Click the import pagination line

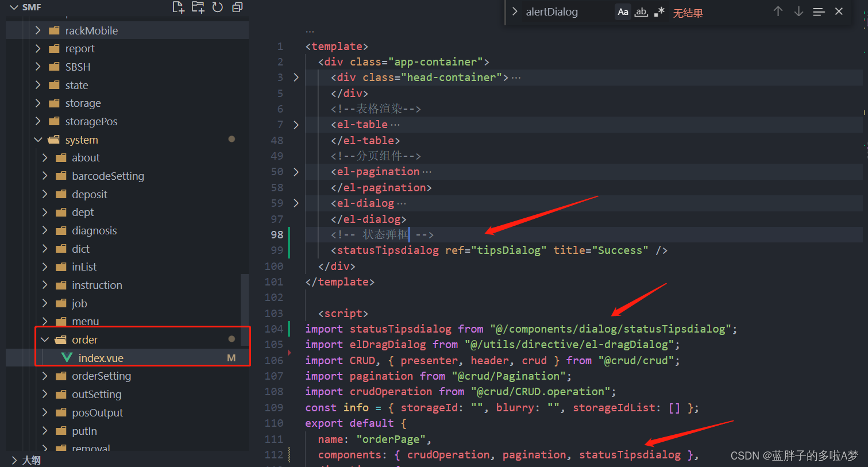pos(438,376)
